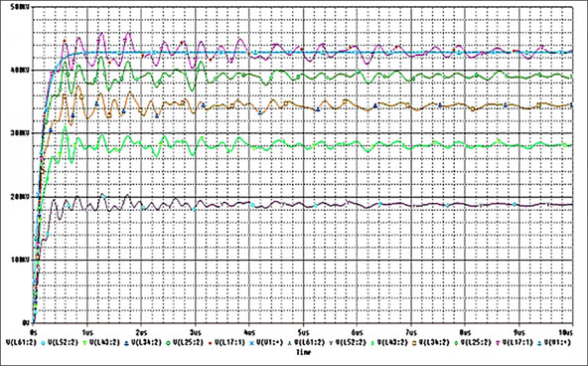The image size is (588, 366).
Task: Click the orange square marker for V(L34:2)
Action: [x=414, y=343]
